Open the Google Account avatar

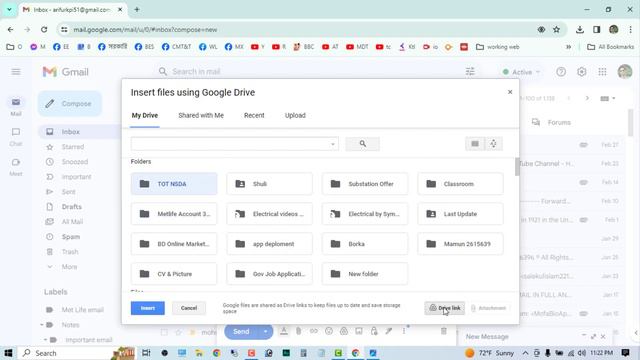click(624, 72)
